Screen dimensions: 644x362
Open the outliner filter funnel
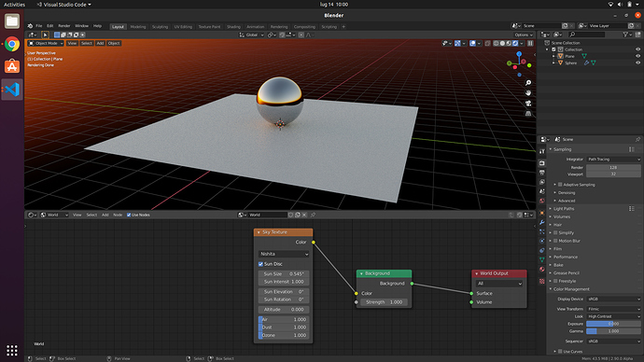625,35
